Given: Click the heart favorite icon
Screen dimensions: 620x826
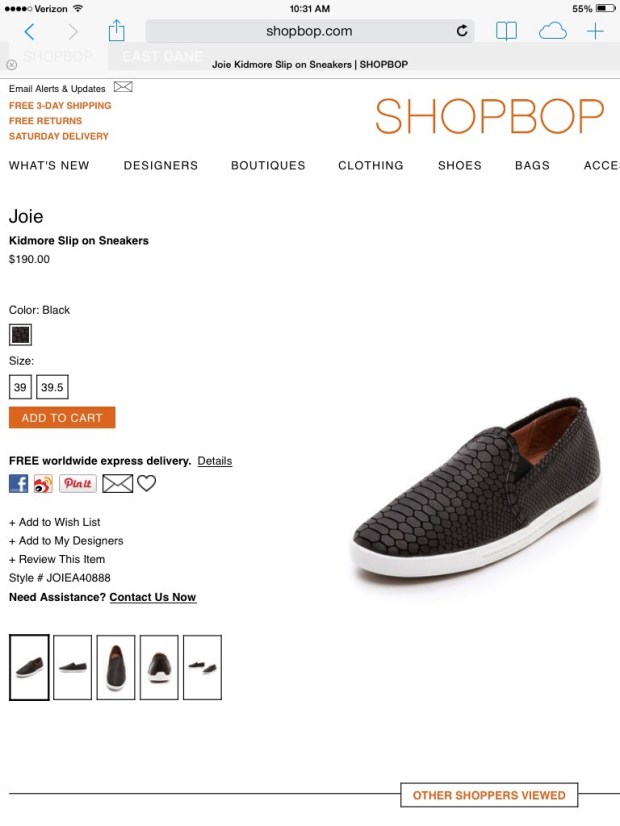Looking at the screenshot, I should pos(146,483).
